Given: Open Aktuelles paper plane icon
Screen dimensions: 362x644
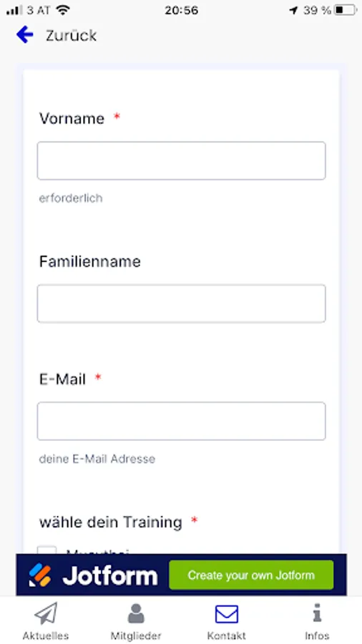Looking at the screenshot, I should (46, 614).
